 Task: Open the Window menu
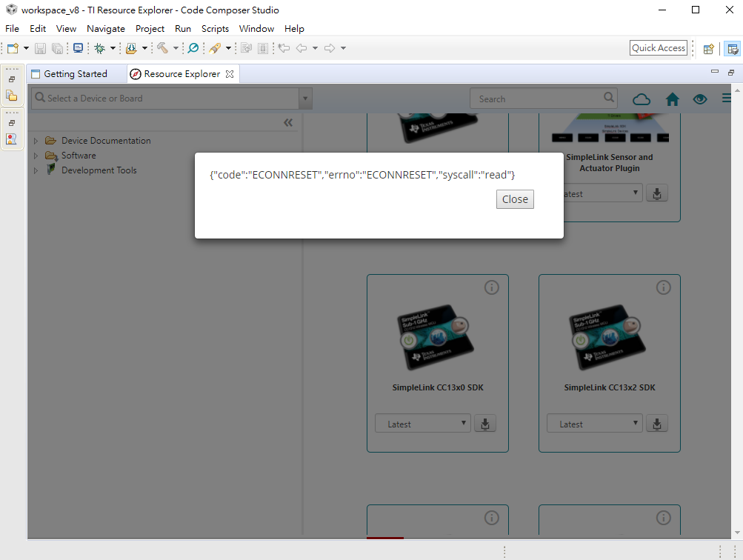(256, 28)
